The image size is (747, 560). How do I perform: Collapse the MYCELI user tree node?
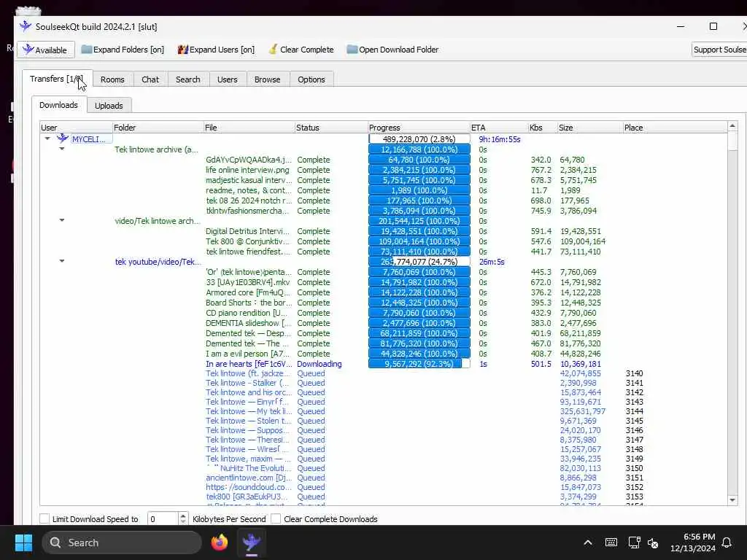coord(47,139)
